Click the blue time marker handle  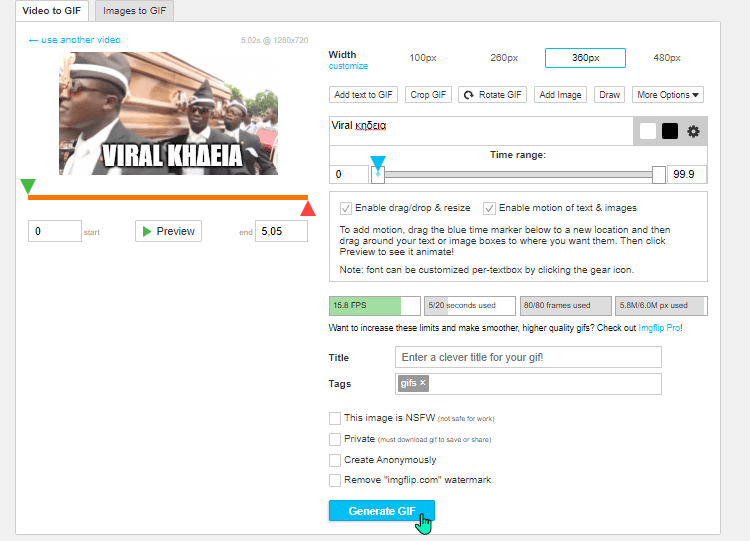(x=378, y=166)
